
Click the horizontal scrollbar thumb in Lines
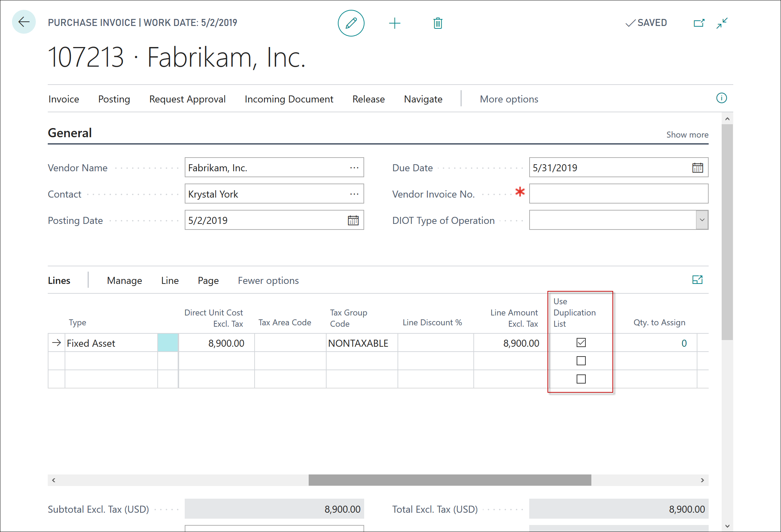click(450, 480)
